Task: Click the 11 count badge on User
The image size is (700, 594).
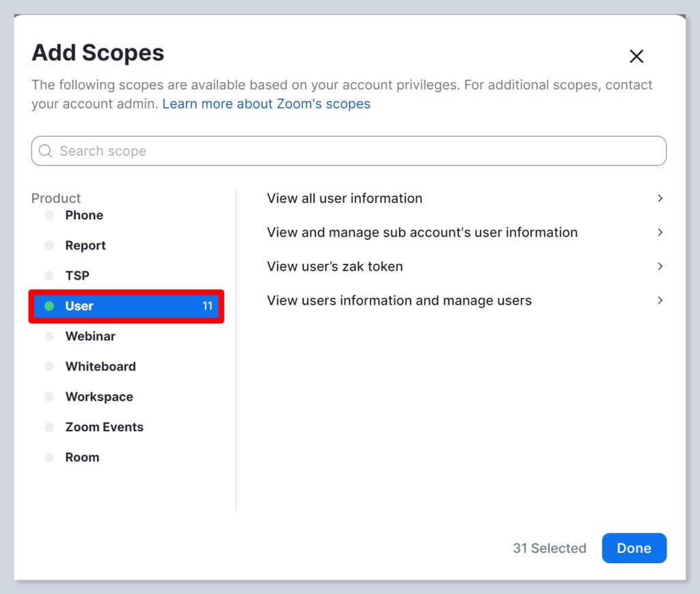Action: pyautogui.click(x=207, y=306)
